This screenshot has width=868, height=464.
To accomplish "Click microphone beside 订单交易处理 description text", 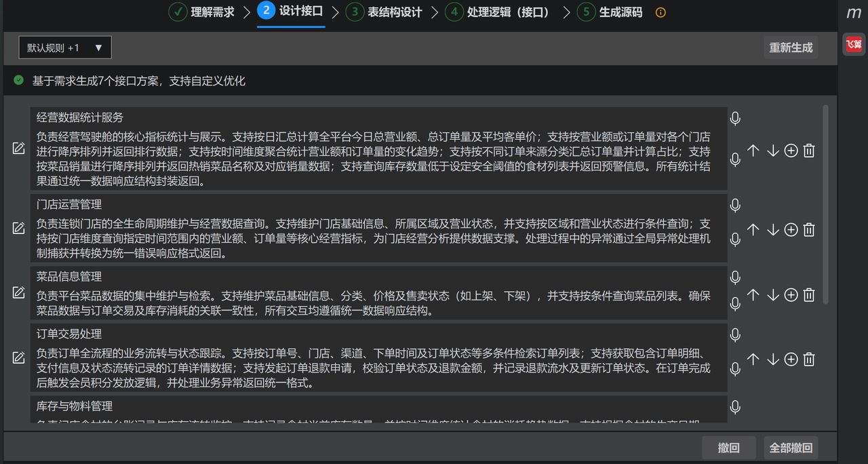I will 735,369.
